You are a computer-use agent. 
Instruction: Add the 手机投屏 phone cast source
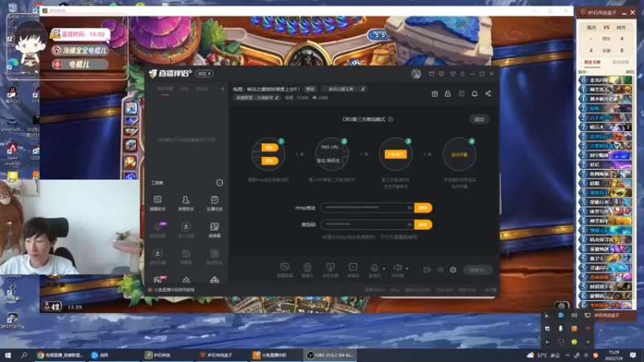click(330, 270)
